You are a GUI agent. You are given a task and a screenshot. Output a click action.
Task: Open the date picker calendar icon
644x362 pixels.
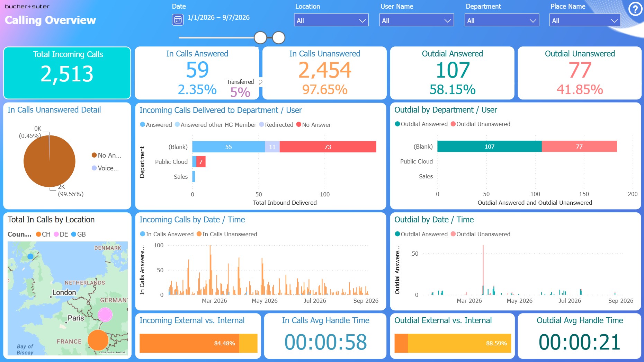(x=178, y=20)
